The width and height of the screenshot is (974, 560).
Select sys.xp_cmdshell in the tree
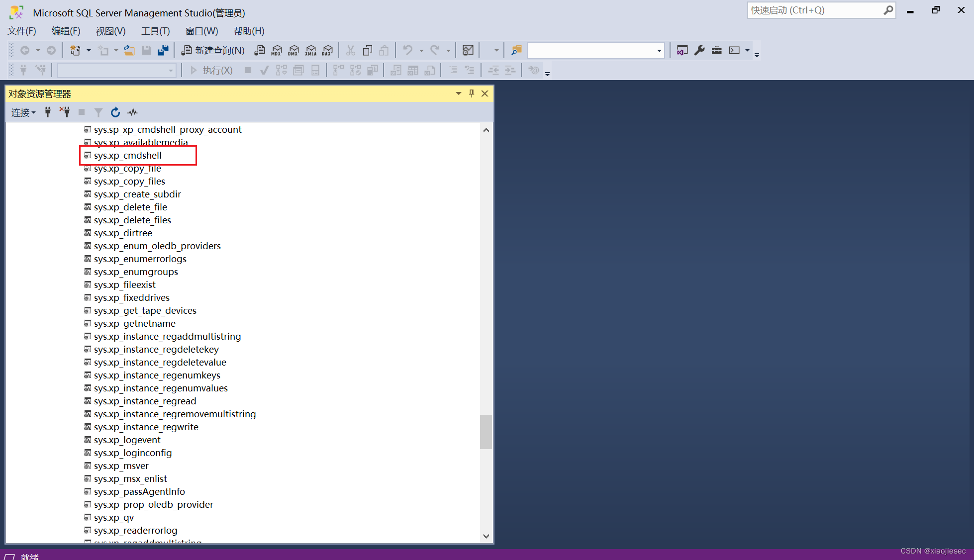127,156
